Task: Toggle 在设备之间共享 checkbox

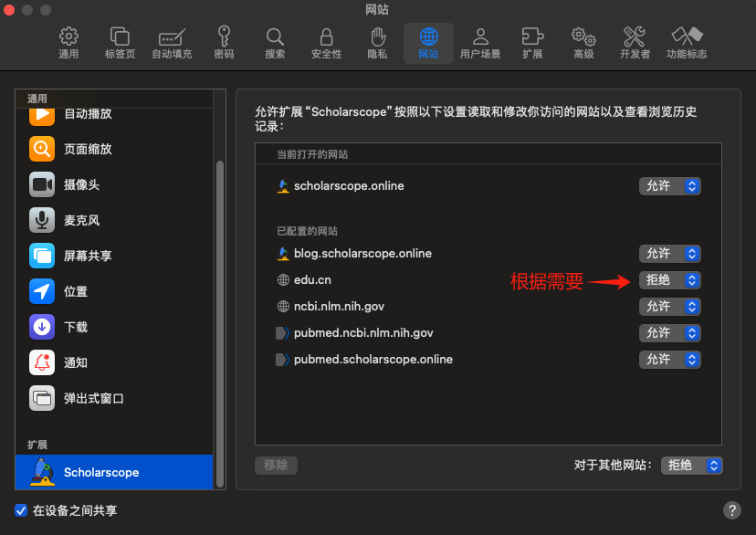Action: (x=21, y=510)
